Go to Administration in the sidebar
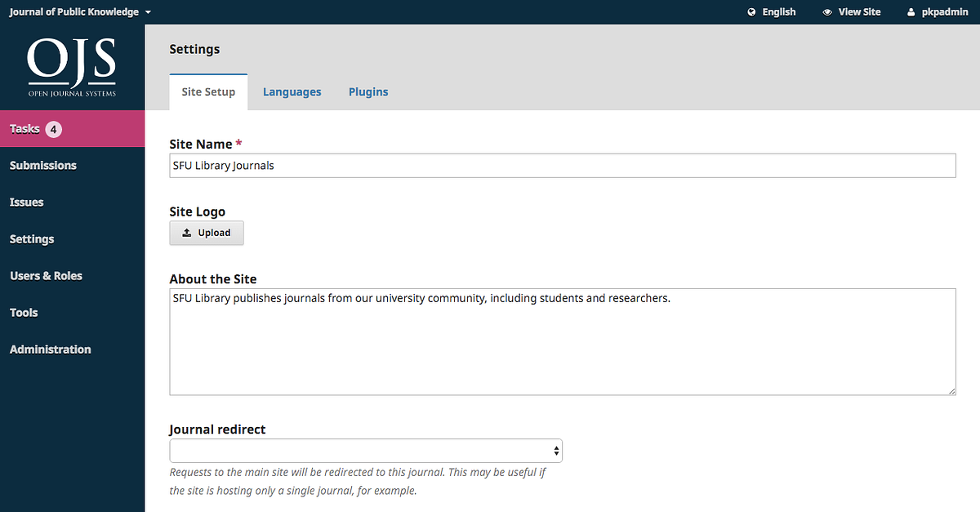 [51, 349]
